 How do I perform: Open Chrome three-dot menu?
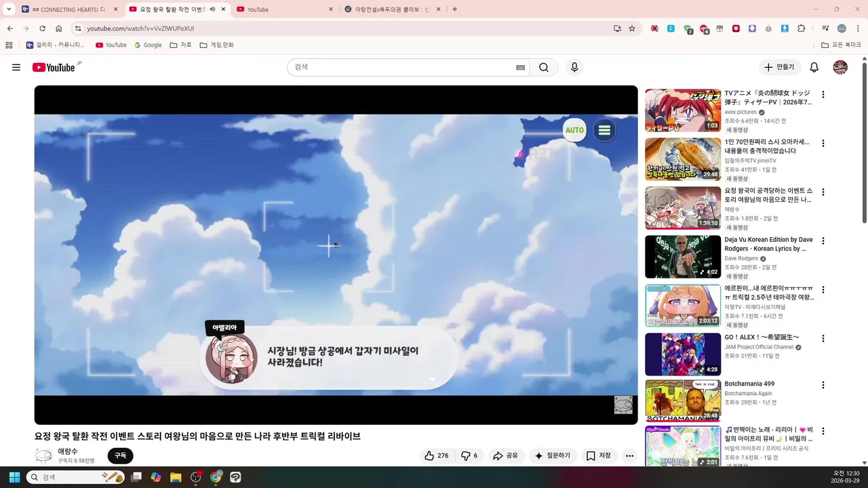pyautogui.click(x=857, y=28)
